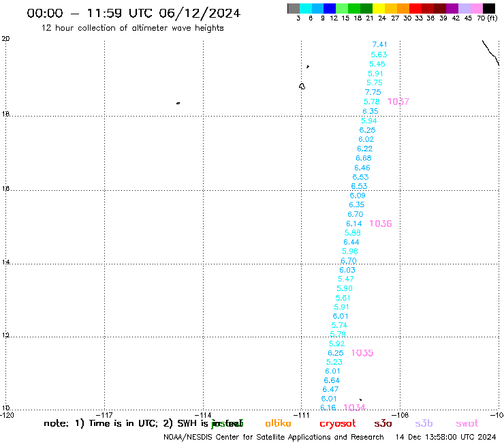This screenshot has width=504, height=443.
Task: Click the wave height value 6.47
Action: click(x=330, y=389)
